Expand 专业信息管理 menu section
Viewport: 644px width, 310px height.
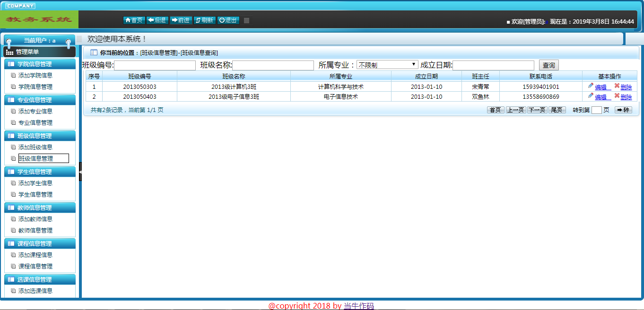(x=40, y=100)
